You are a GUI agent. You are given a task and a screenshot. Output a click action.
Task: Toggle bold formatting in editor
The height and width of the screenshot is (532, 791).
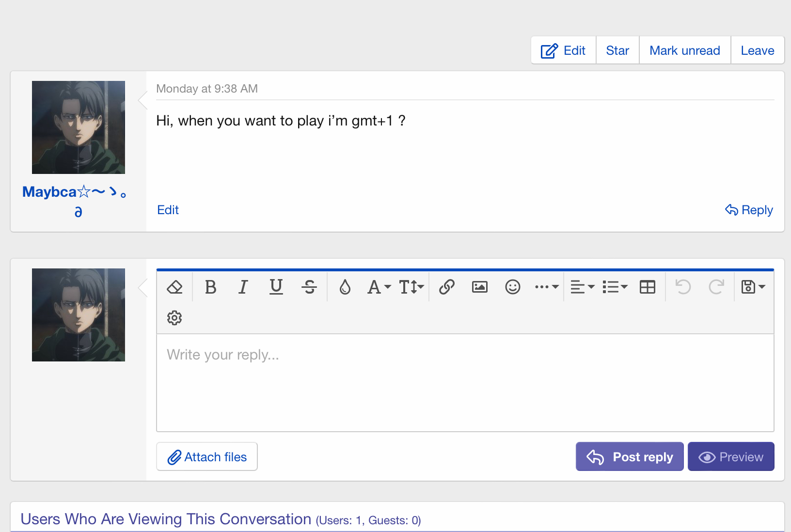[x=210, y=287]
